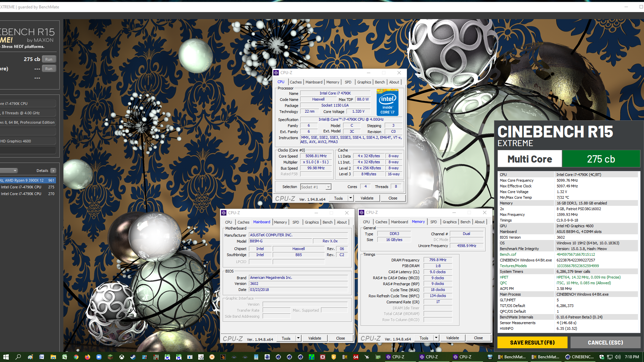Click Validate in top CPU-Z window
Image resolution: width=644 pixels, height=362 pixels.
click(x=367, y=198)
